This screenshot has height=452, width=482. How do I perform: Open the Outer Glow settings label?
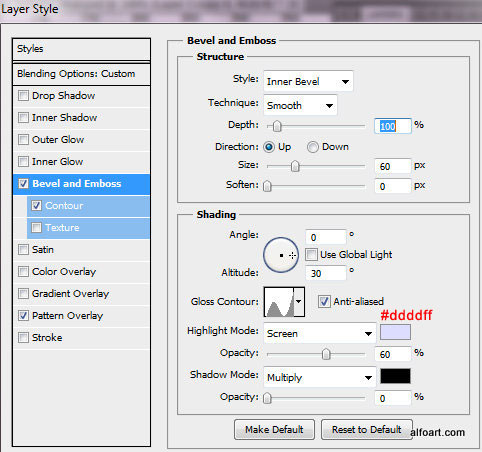click(58, 140)
